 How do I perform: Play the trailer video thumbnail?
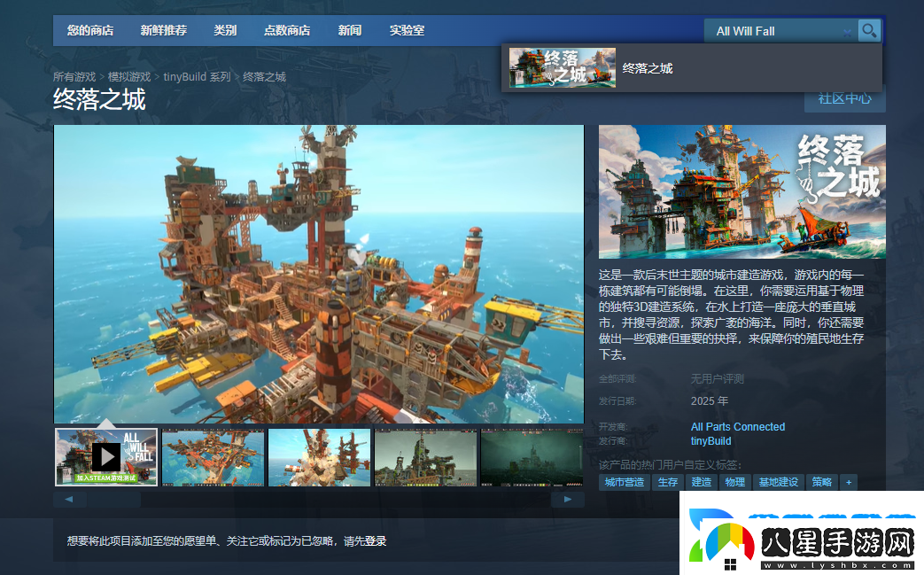[106, 456]
